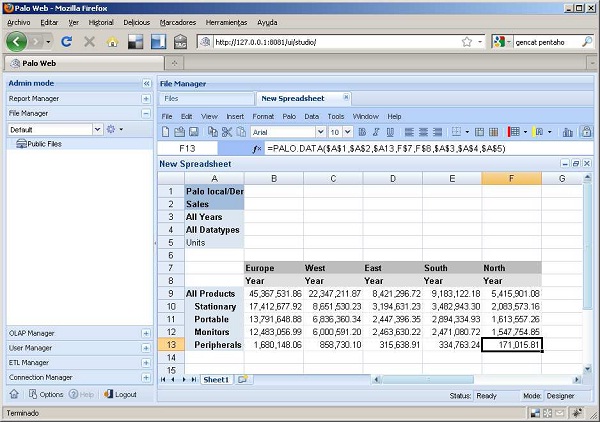Click into the formula bar field
Image resolution: width=600 pixels, height=422 pixels.
click(429, 148)
